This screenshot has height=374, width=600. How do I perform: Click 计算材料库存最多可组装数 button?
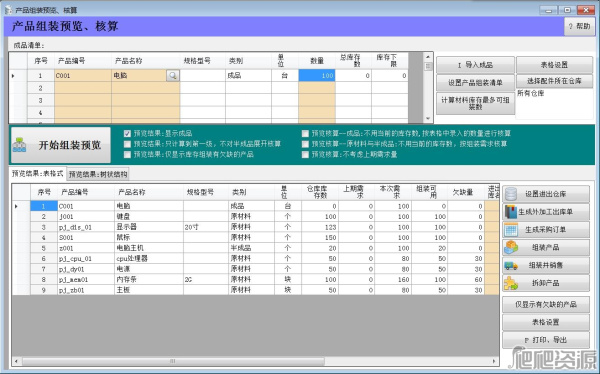coord(475,103)
